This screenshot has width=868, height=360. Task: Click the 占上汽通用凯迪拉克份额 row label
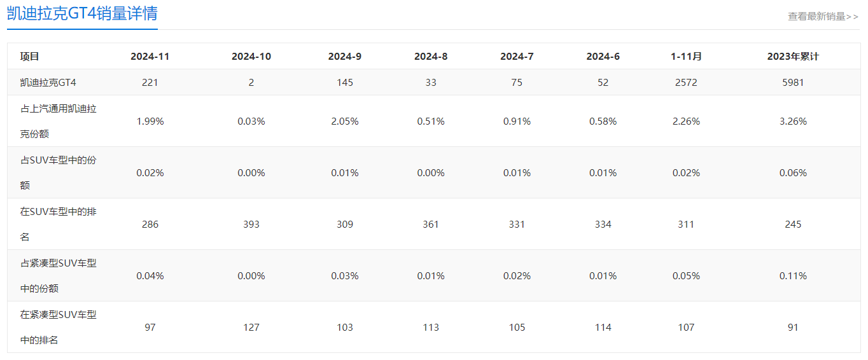pyautogui.click(x=59, y=121)
